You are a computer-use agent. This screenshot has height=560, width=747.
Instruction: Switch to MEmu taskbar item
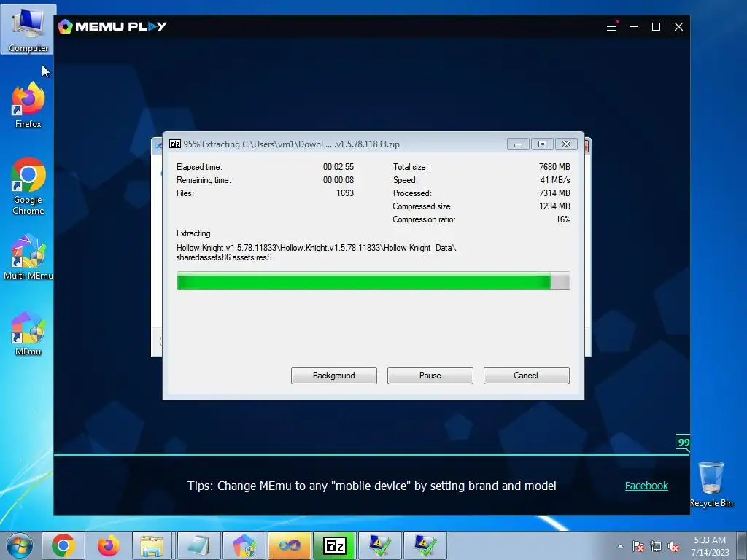click(x=244, y=545)
